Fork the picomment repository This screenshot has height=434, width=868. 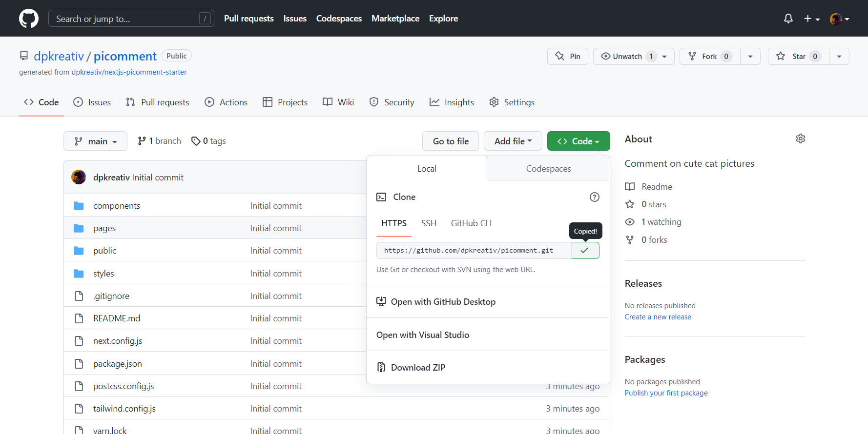pyautogui.click(x=710, y=56)
